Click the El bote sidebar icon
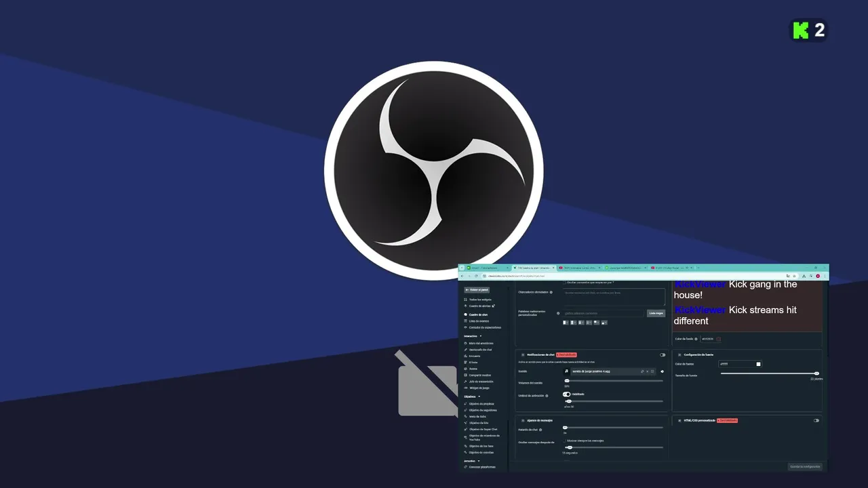This screenshot has width=868, height=488. 465,363
